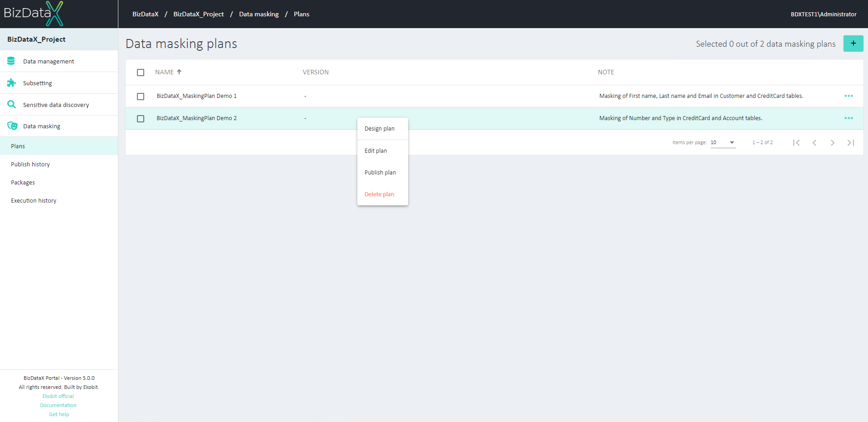This screenshot has width=868, height=422.
Task: Click the Data masking plans page heading
Action: [181, 44]
